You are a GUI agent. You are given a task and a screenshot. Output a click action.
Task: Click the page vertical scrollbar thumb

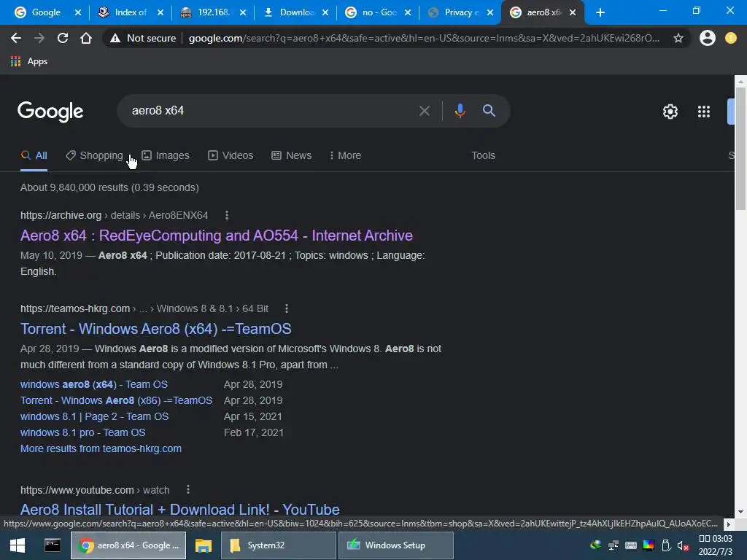(x=740, y=147)
